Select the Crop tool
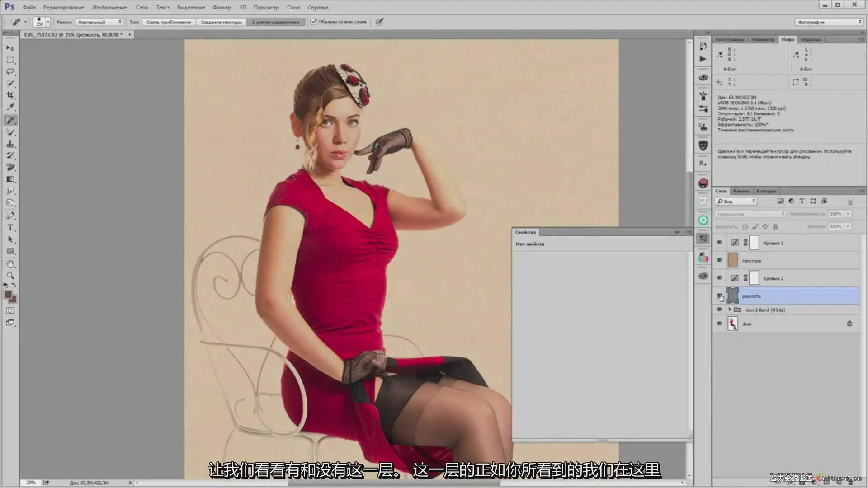 10,95
